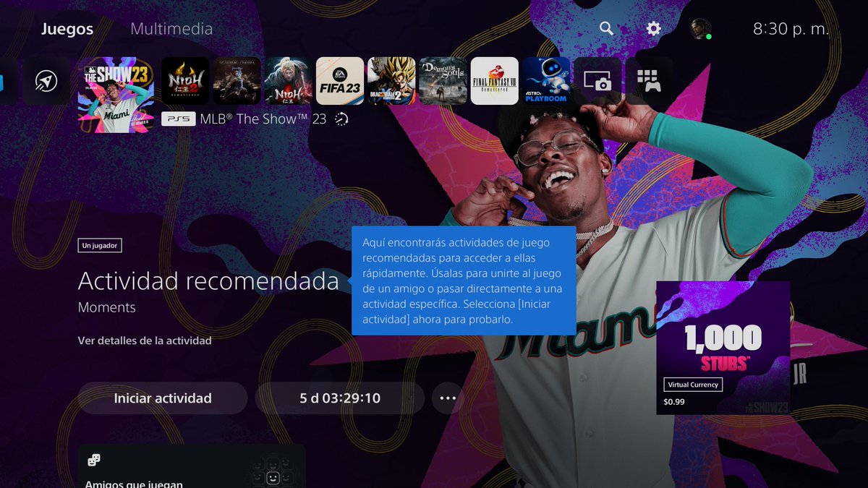Select the Demon's Souls game tile
This screenshot has width=868, height=488.
pyautogui.click(x=443, y=81)
